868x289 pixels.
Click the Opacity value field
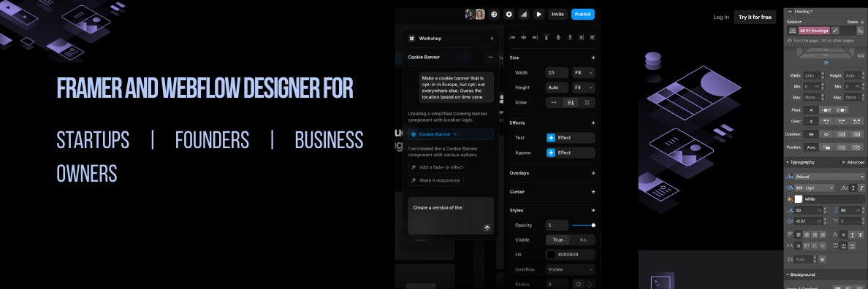point(557,225)
